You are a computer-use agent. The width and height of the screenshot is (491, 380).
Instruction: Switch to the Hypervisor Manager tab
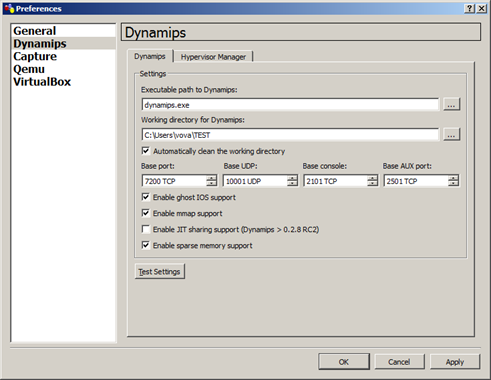(x=213, y=57)
